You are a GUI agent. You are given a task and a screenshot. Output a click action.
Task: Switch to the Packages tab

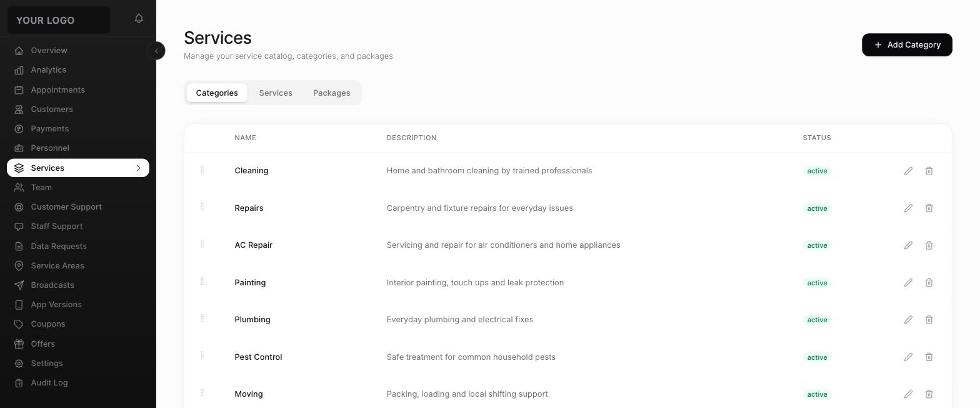331,93
